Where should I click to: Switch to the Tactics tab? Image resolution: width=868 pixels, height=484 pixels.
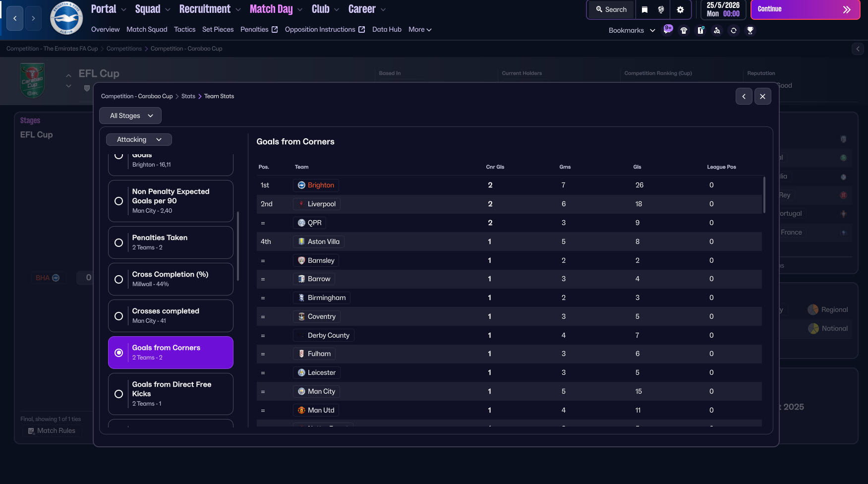tap(184, 29)
